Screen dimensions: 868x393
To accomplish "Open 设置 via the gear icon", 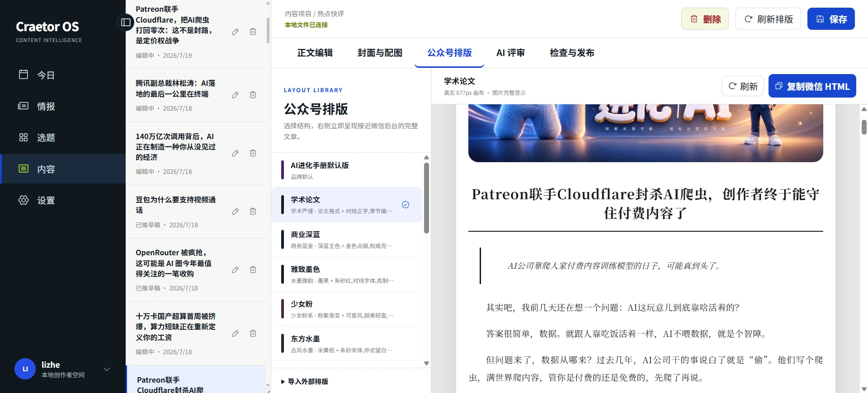I will tap(24, 200).
